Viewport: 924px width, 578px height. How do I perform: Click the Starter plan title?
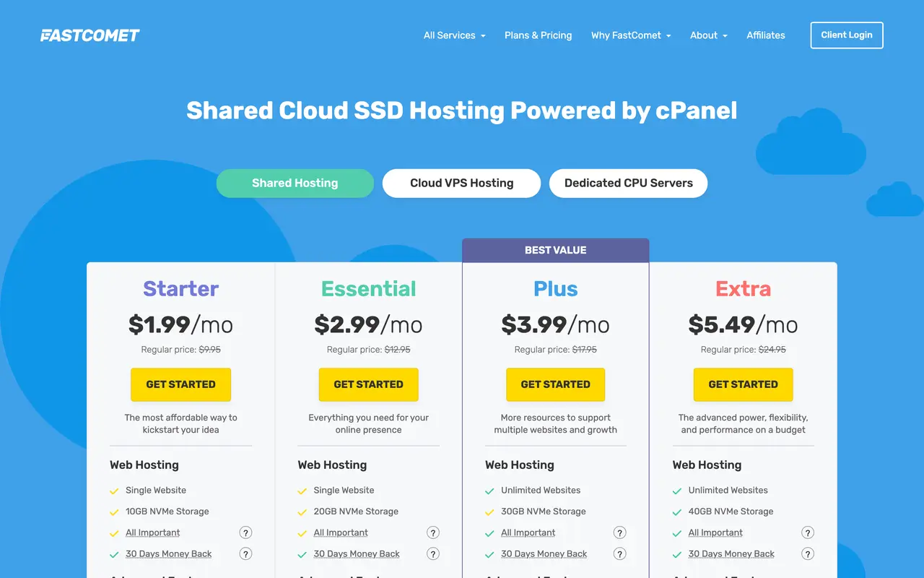tap(180, 288)
